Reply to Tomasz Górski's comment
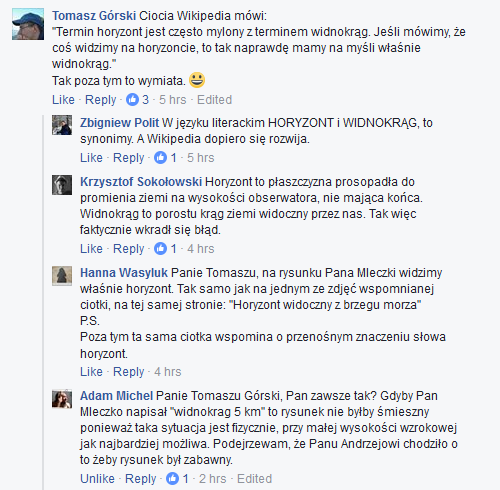Image resolution: width=500 pixels, height=490 pixels. click(x=101, y=100)
